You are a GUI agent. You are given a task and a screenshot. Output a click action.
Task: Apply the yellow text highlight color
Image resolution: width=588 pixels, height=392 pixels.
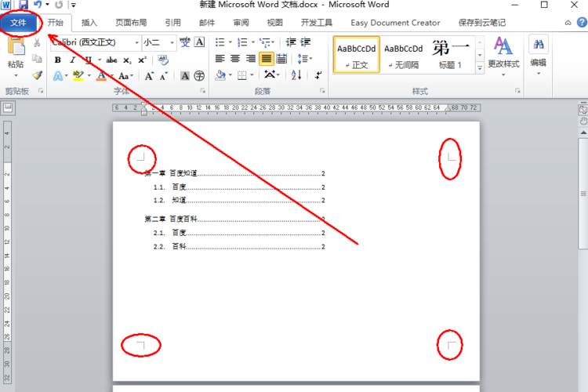(78, 76)
